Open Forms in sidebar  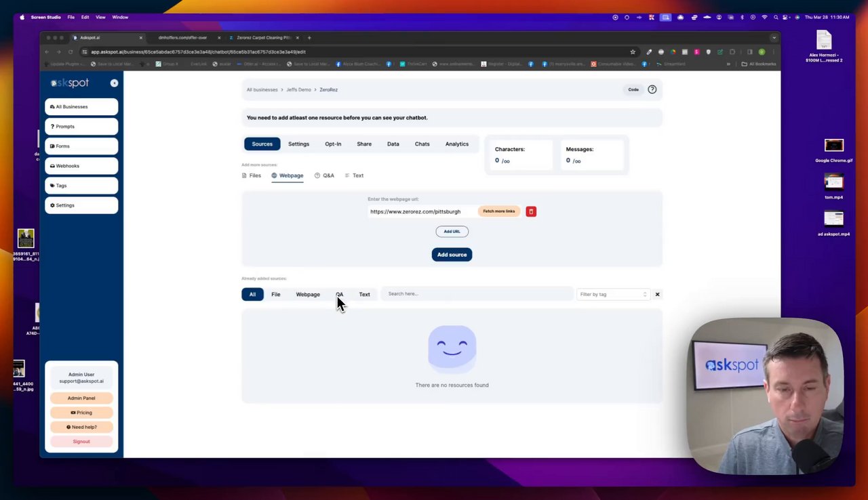coord(81,146)
